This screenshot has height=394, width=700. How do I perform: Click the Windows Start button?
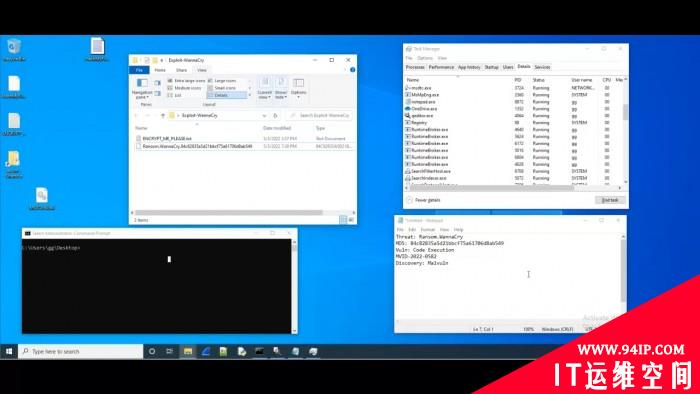coord(9,352)
